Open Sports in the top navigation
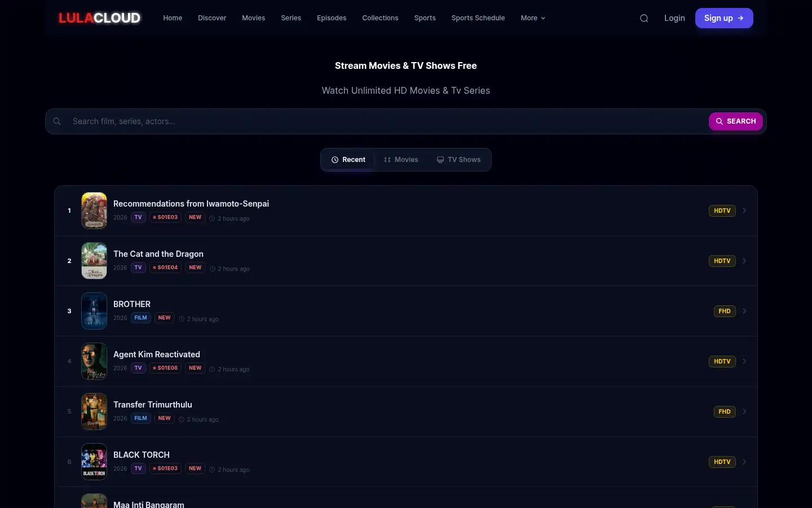The image size is (812, 508). coord(425,18)
